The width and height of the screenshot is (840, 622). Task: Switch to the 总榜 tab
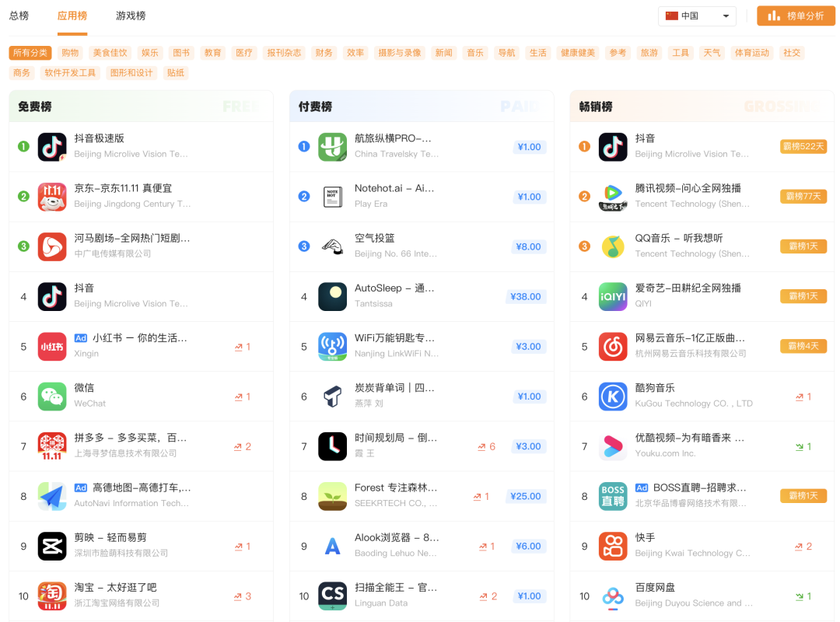(x=19, y=16)
